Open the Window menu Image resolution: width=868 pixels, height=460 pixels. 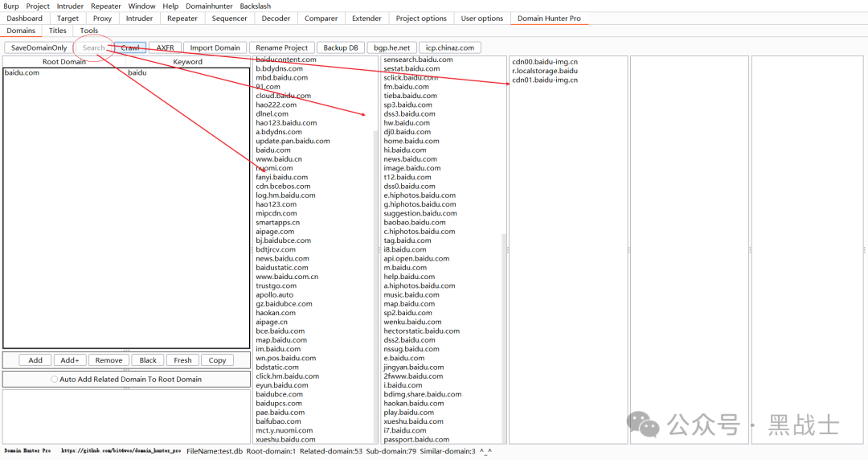point(141,6)
